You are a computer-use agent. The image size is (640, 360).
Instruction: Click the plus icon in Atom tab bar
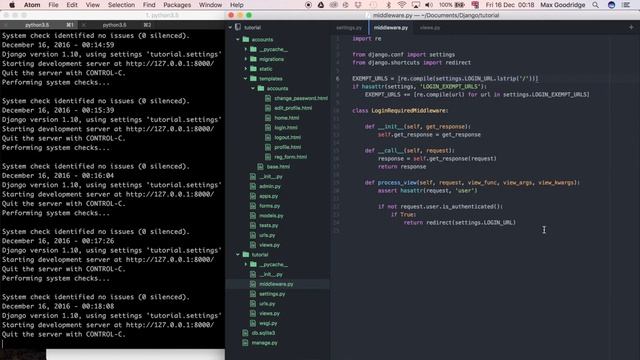[x=631, y=27]
